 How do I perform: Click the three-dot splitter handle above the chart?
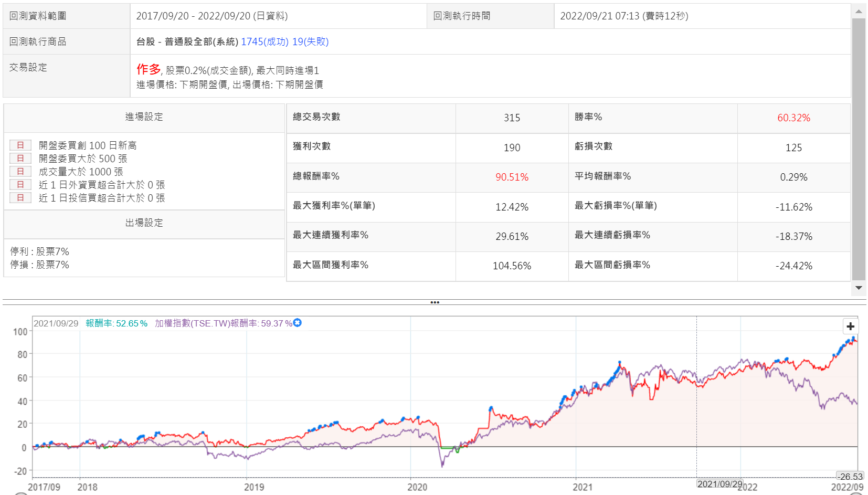tap(435, 302)
